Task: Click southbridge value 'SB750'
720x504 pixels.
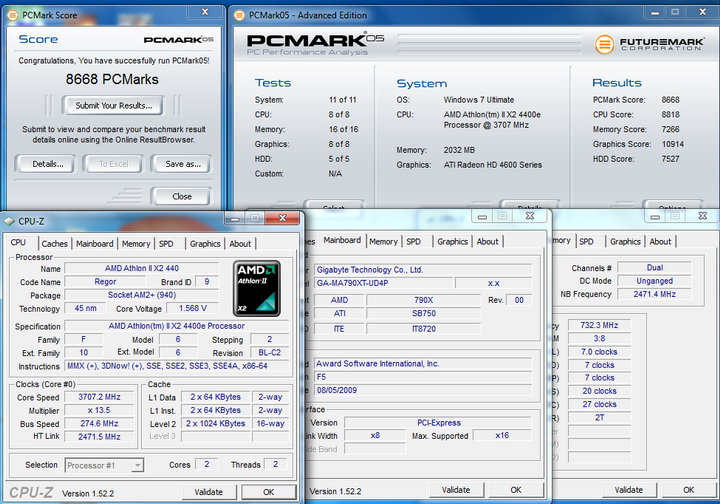Action: (424, 313)
